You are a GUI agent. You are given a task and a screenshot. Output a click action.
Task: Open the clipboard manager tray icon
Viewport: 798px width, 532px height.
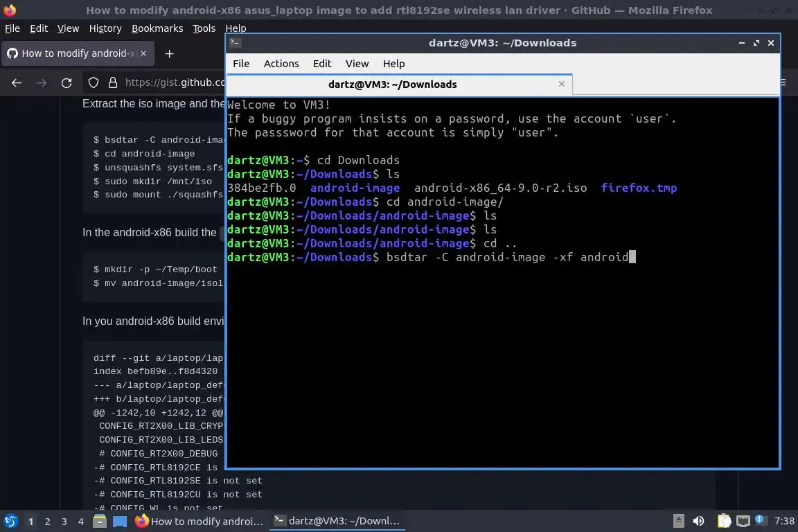point(724,521)
